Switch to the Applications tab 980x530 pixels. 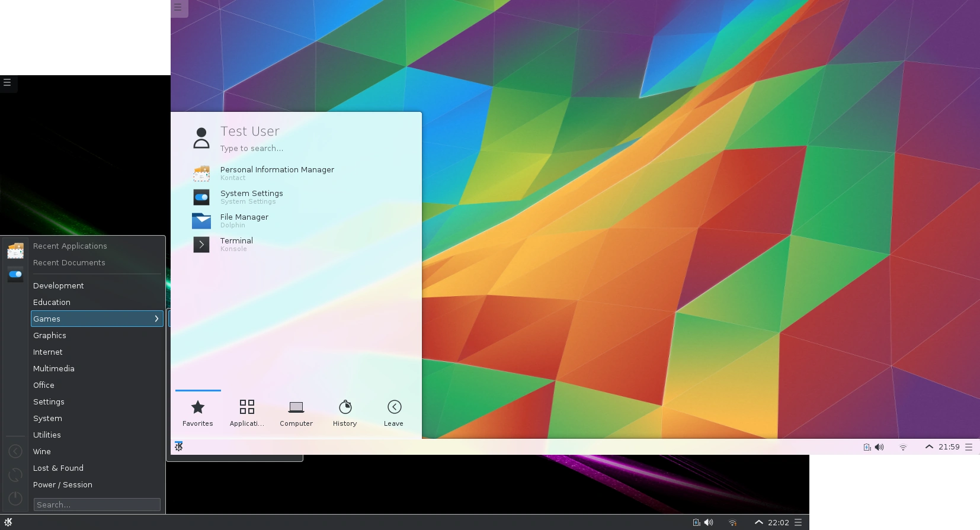[x=247, y=413]
